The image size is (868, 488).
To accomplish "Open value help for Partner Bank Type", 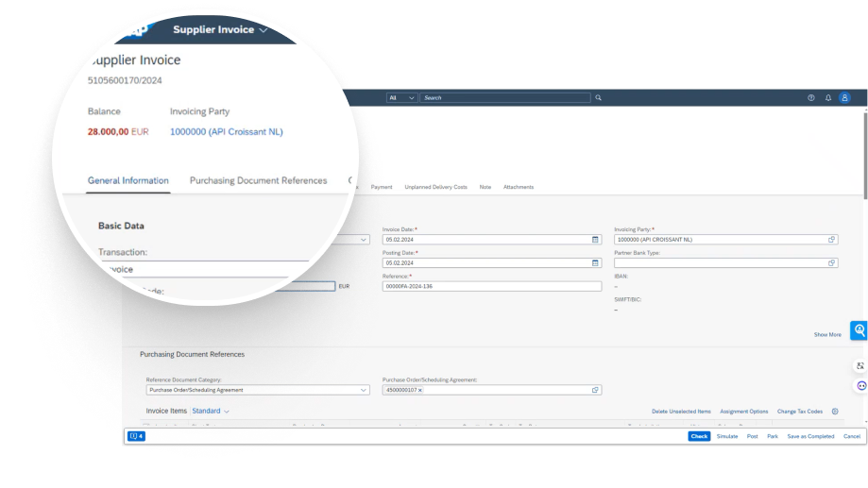I will [x=831, y=262].
